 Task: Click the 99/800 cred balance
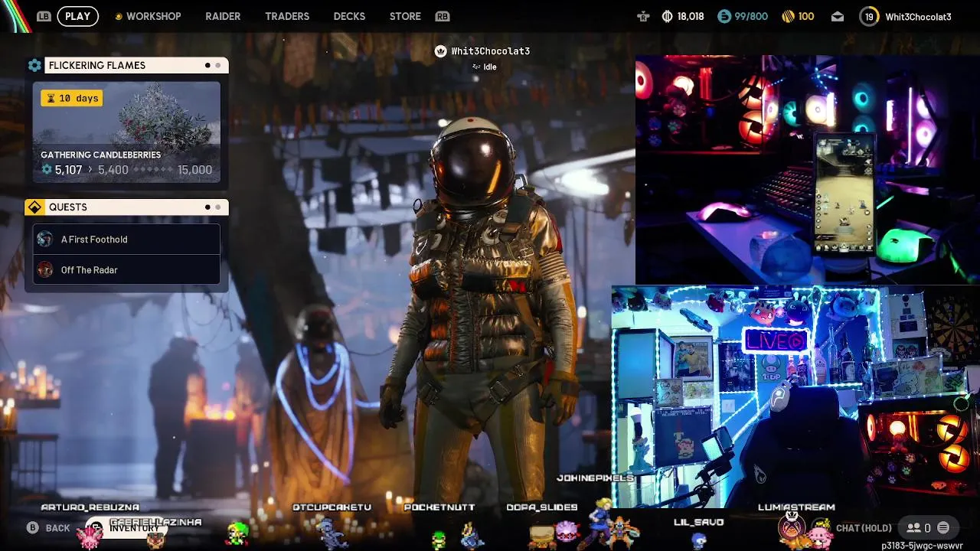tap(751, 16)
